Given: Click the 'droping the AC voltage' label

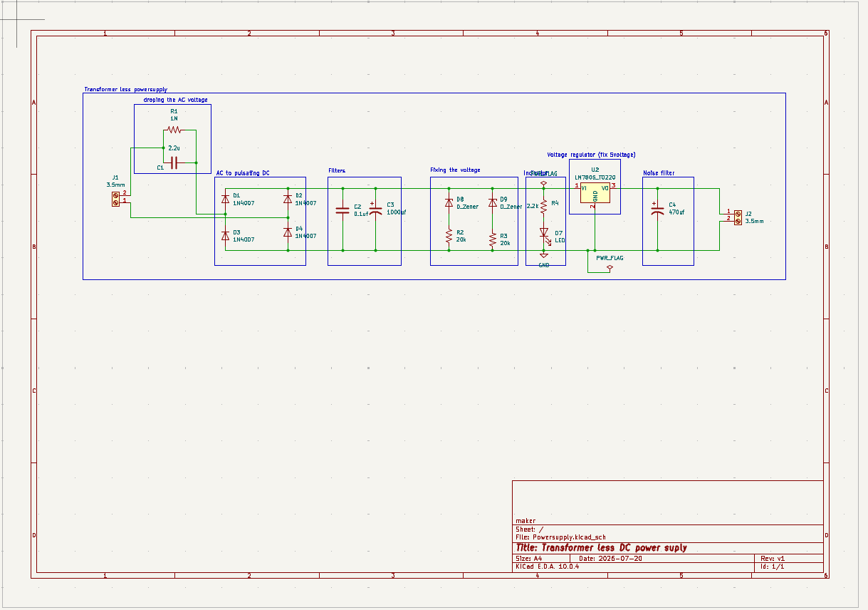Looking at the screenshot, I should click(x=175, y=100).
